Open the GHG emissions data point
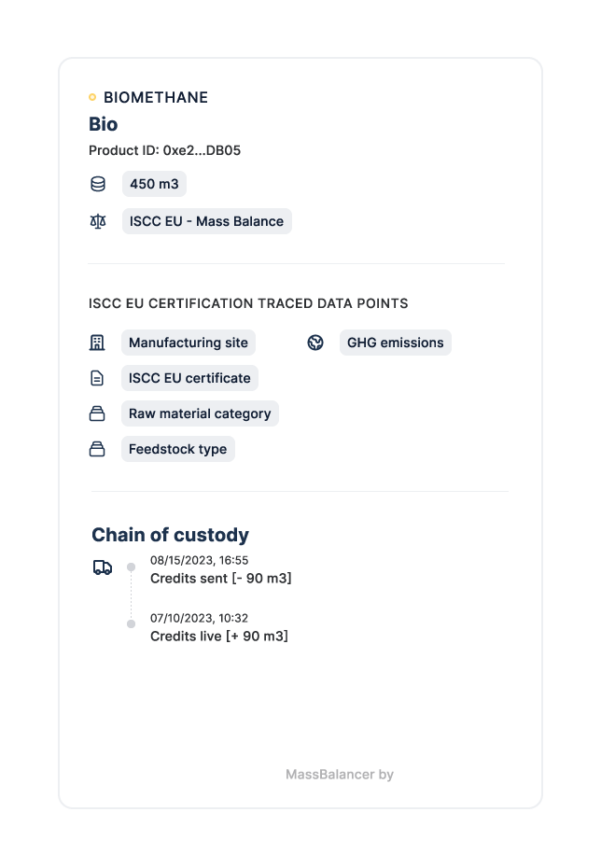601x868 pixels. point(395,343)
